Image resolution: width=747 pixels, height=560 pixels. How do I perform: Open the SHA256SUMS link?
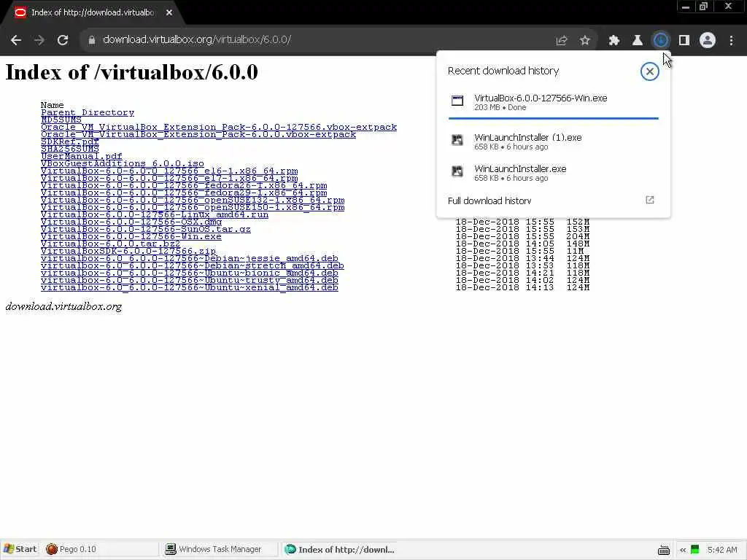tap(70, 149)
